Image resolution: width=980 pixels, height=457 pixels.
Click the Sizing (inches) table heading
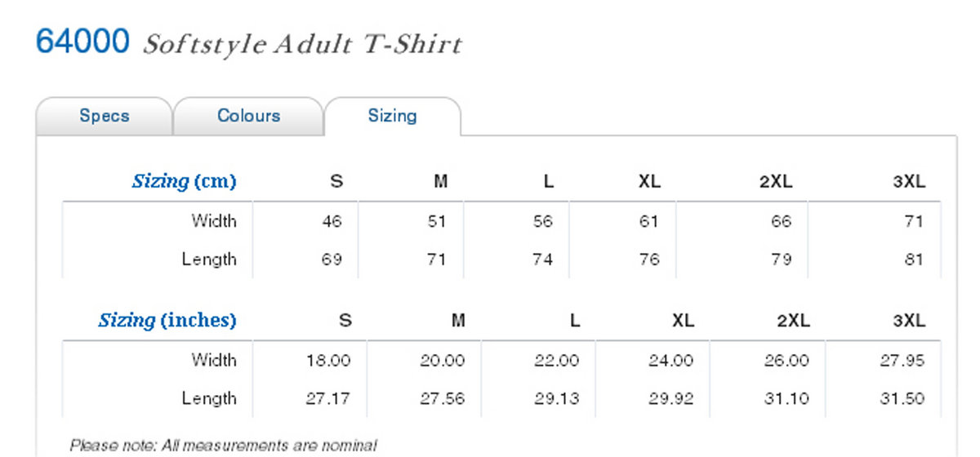pos(167,320)
